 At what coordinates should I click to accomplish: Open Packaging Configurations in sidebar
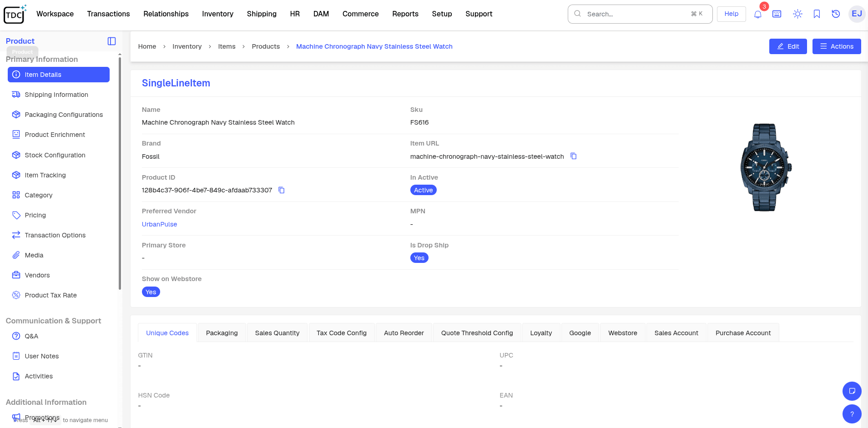[x=59, y=115]
